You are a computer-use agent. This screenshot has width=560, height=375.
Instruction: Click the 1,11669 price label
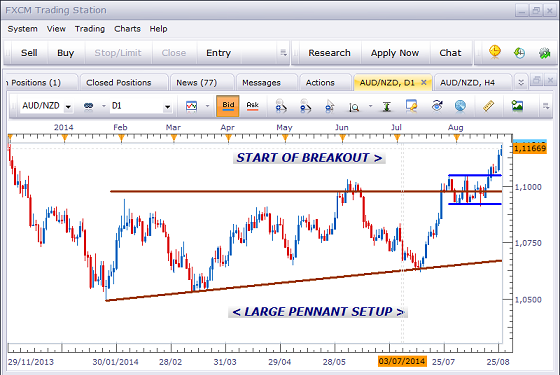(530, 148)
